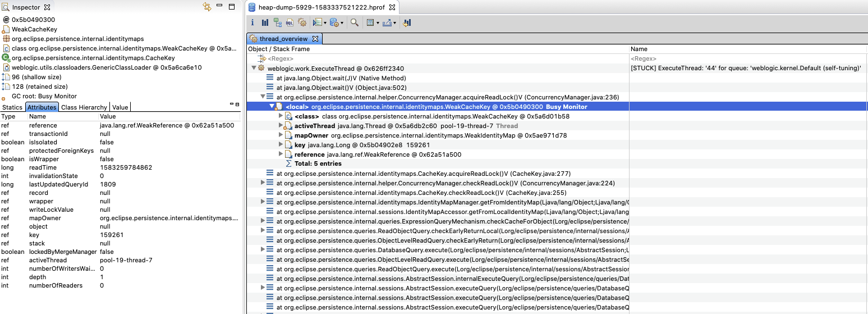Switch to the Attributes tab
The width and height of the screenshot is (868, 314).
(x=42, y=107)
